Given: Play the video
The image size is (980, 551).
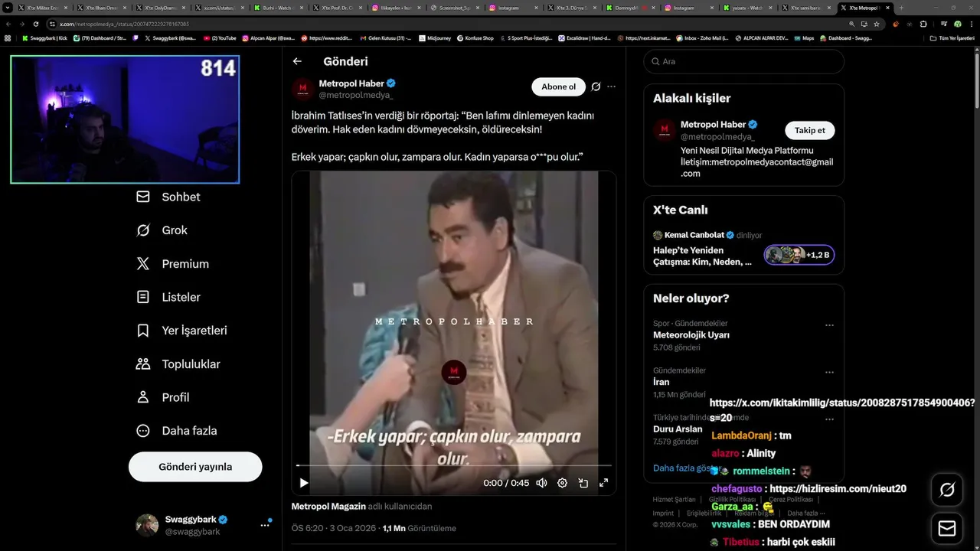Looking at the screenshot, I should pyautogui.click(x=304, y=483).
